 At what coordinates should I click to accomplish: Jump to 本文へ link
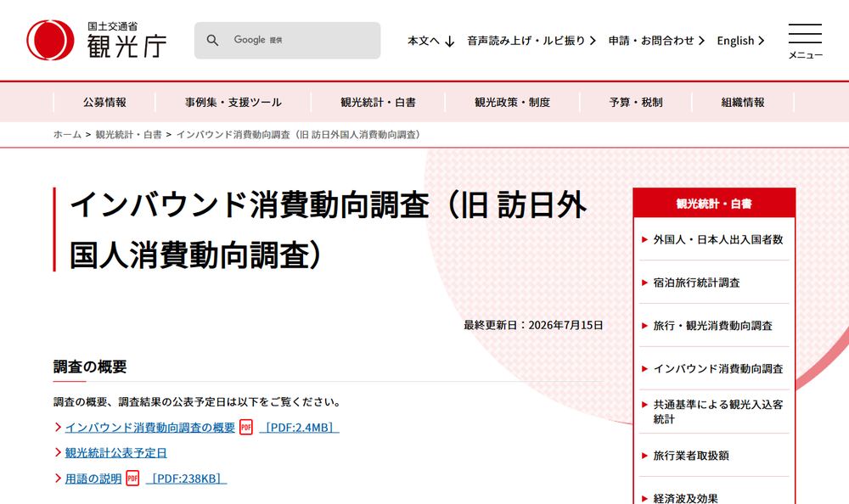(431, 41)
